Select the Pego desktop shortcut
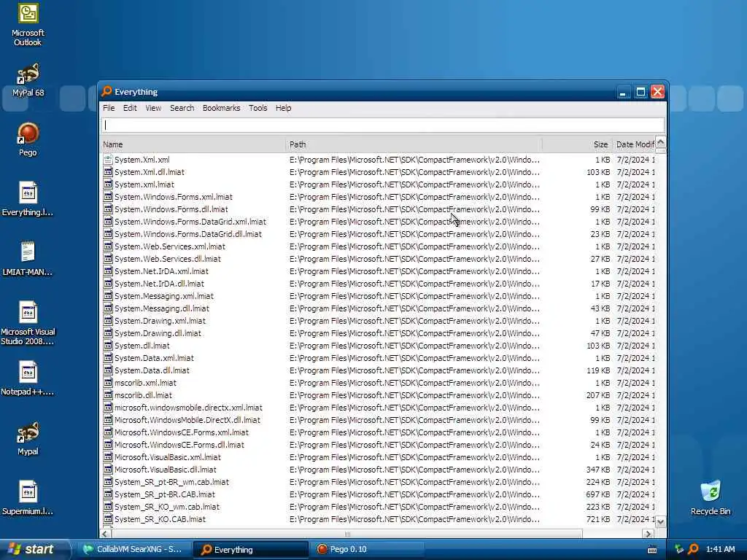 click(x=28, y=139)
